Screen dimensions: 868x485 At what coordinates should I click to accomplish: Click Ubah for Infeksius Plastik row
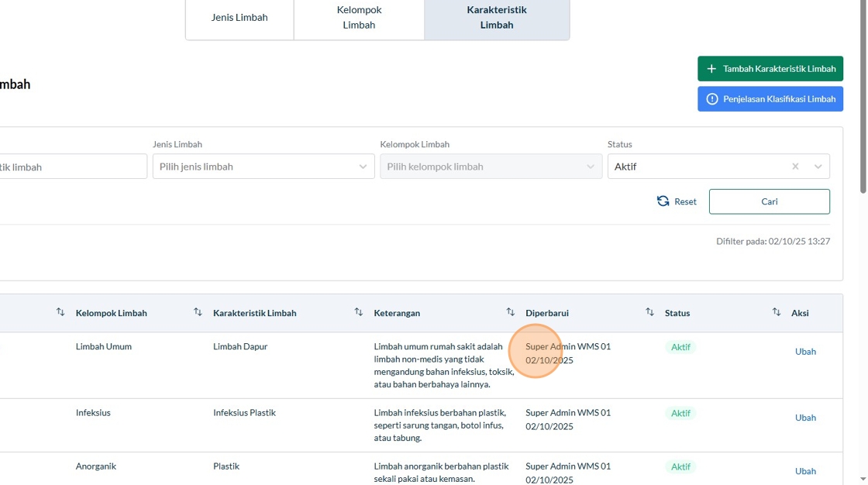point(805,418)
